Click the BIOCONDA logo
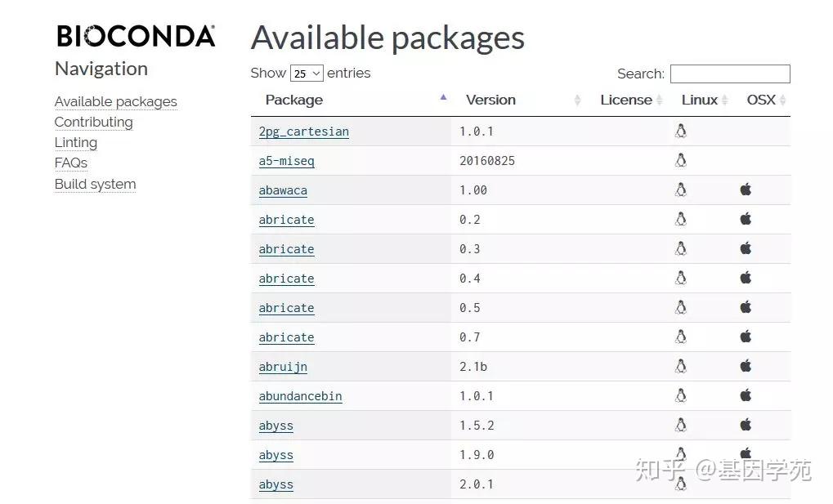This screenshot has height=504, width=833. click(136, 36)
